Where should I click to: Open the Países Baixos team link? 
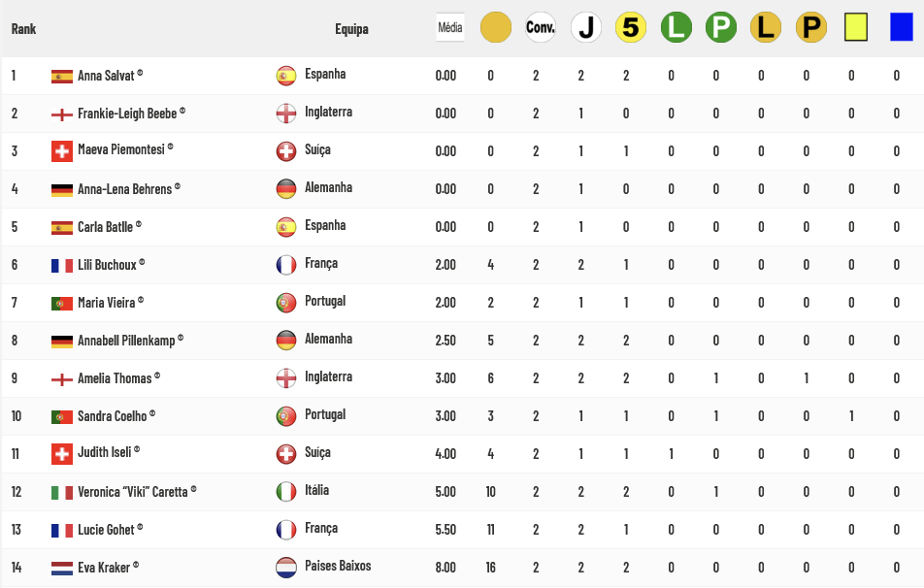pyautogui.click(x=338, y=566)
